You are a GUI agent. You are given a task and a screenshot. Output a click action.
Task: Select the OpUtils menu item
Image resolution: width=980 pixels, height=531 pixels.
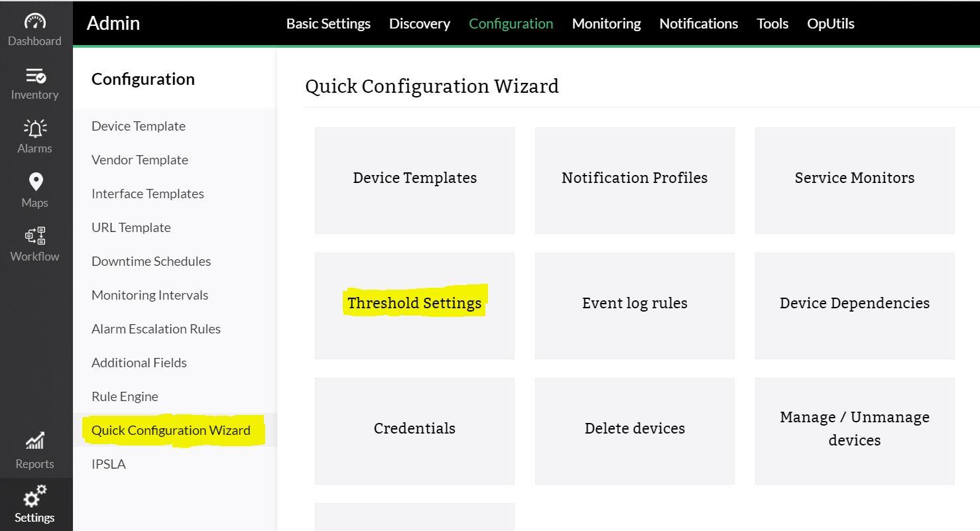pos(830,24)
